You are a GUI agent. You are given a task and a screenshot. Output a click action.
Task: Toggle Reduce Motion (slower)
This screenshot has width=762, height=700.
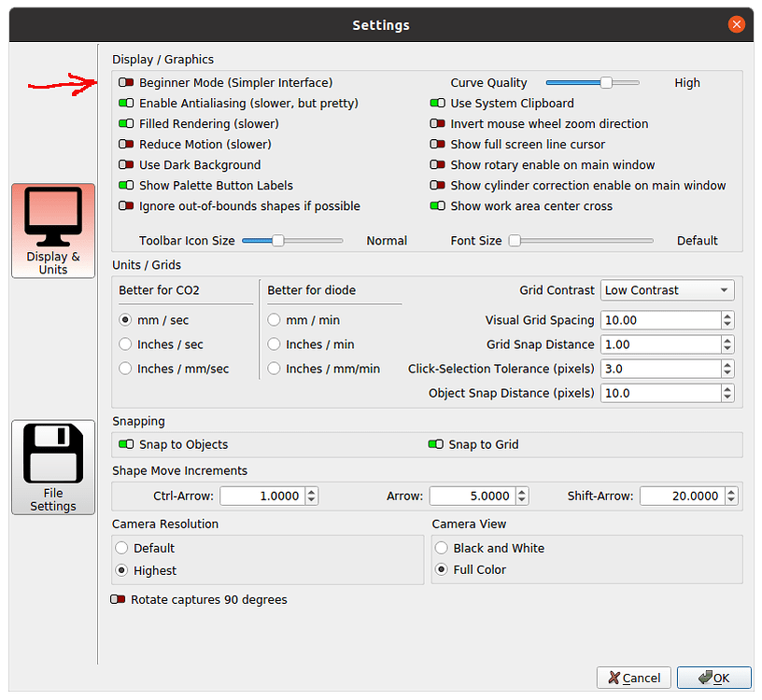[x=126, y=145]
